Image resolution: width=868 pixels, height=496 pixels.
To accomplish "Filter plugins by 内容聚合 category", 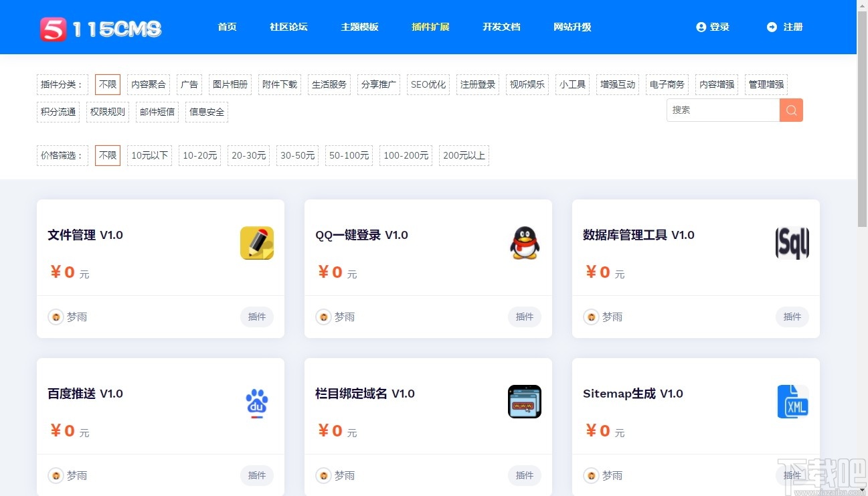I will coord(149,84).
